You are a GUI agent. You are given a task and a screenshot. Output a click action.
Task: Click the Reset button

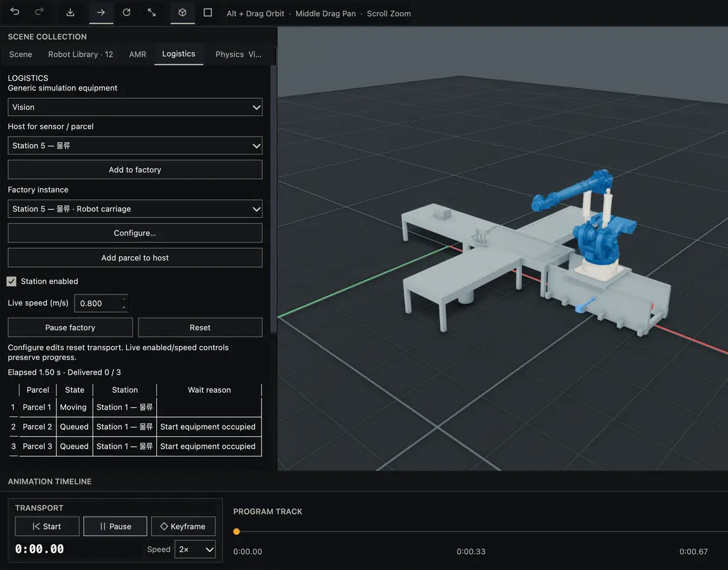[x=200, y=328]
